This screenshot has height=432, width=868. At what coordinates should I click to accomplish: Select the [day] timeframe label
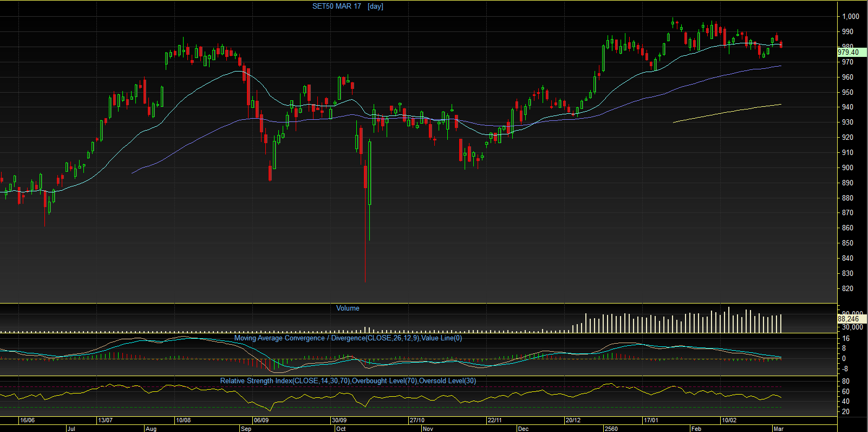pyautogui.click(x=375, y=7)
